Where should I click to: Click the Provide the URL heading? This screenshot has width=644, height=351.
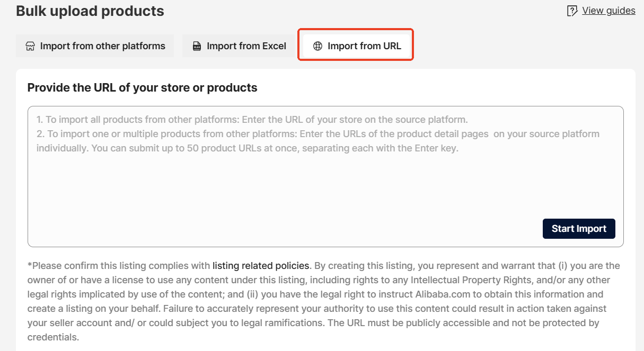tap(142, 88)
